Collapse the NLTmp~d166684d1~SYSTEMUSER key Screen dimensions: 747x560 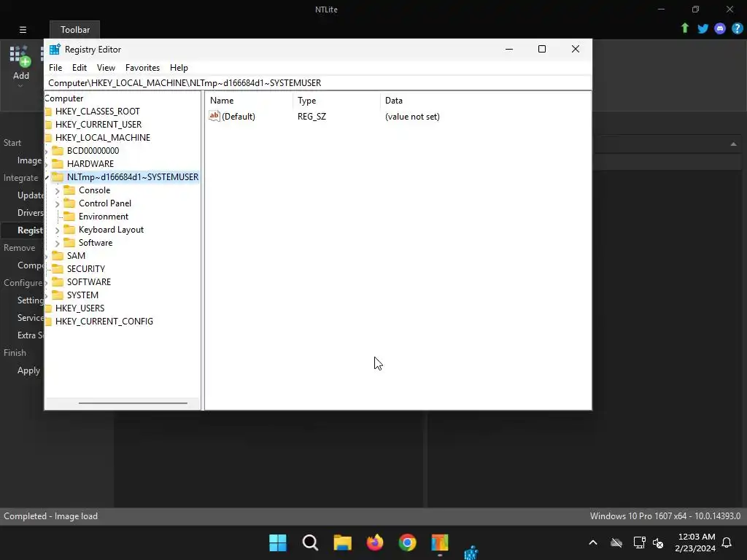[47, 177]
